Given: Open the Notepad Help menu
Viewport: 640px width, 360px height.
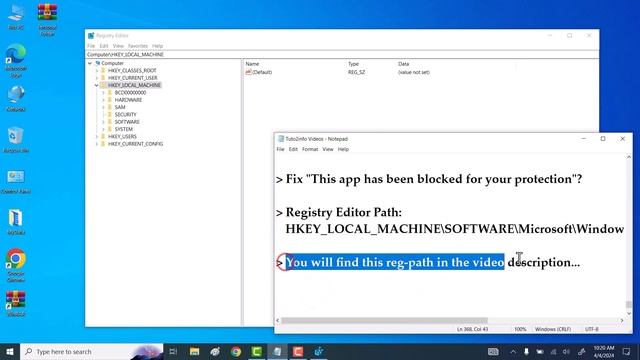Looking at the screenshot, I should pyautogui.click(x=343, y=149).
